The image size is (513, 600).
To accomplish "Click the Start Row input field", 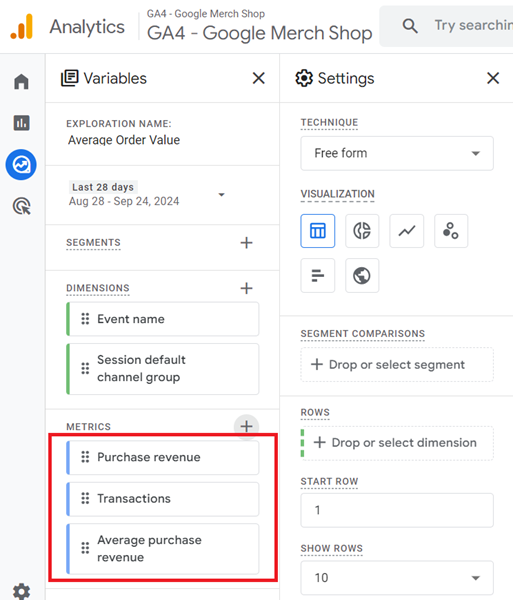I will pyautogui.click(x=397, y=510).
